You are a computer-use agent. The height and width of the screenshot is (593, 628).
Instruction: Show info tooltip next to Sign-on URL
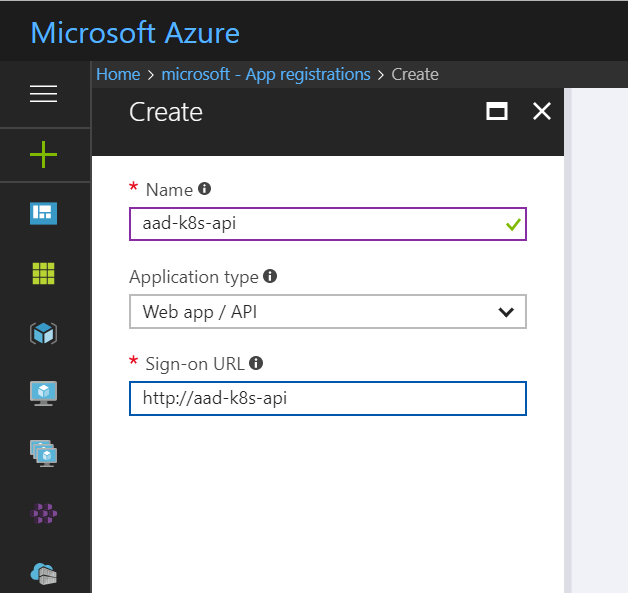point(256,364)
